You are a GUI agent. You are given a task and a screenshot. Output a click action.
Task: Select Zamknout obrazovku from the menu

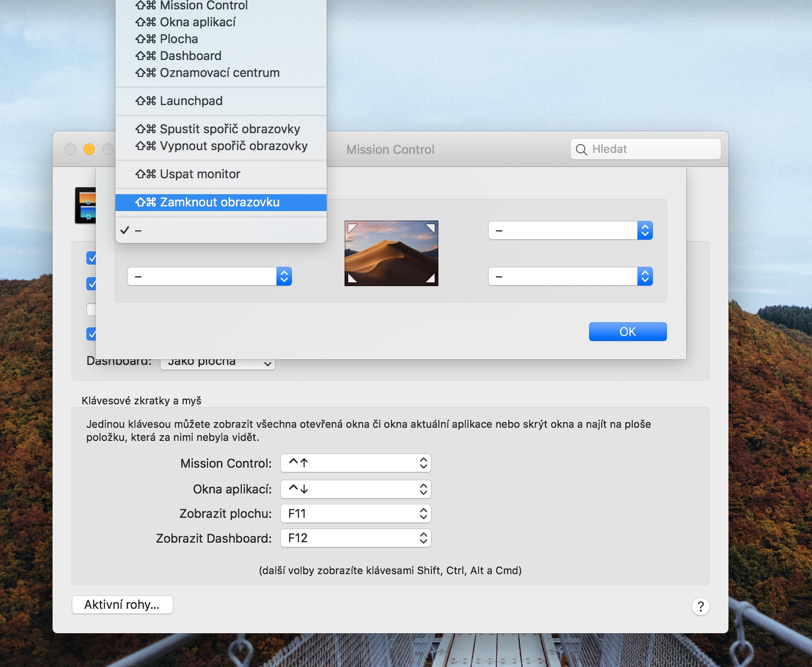pos(221,202)
